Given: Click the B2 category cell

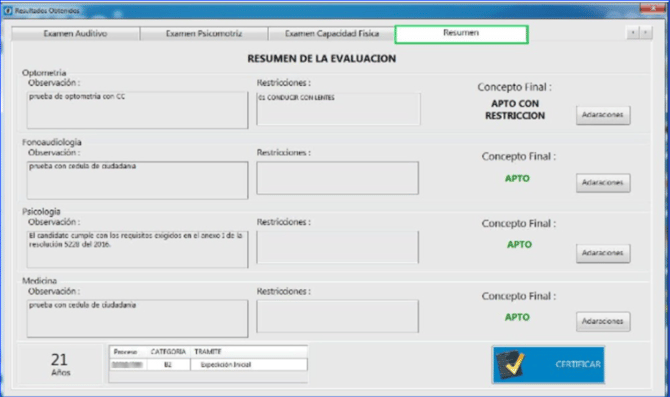Looking at the screenshot, I should [x=168, y=365].
